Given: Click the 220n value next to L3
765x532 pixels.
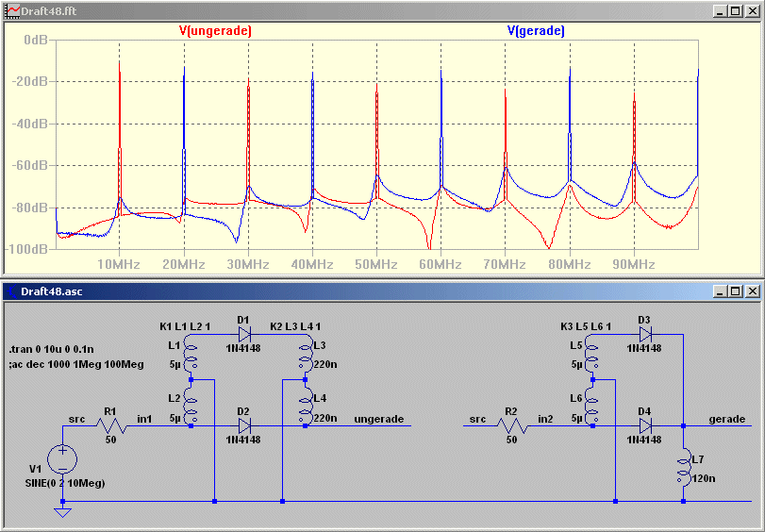Looking at the screenshot, I should pyautogui.click(x=324, y=365).
